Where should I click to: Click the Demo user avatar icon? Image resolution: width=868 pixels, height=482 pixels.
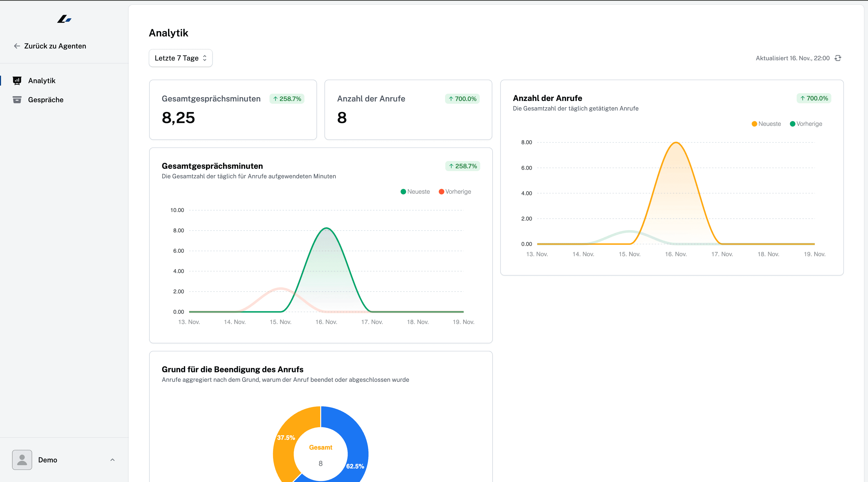(x=22, y=460)
